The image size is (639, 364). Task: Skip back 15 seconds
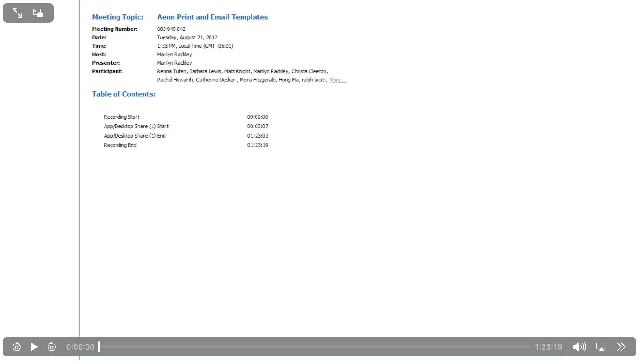click(17, 347)
